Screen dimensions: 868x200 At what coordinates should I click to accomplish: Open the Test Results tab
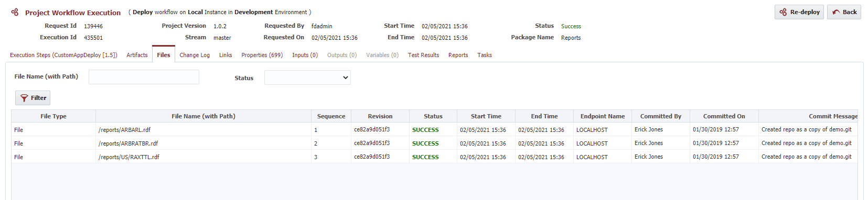pos(423,55)
